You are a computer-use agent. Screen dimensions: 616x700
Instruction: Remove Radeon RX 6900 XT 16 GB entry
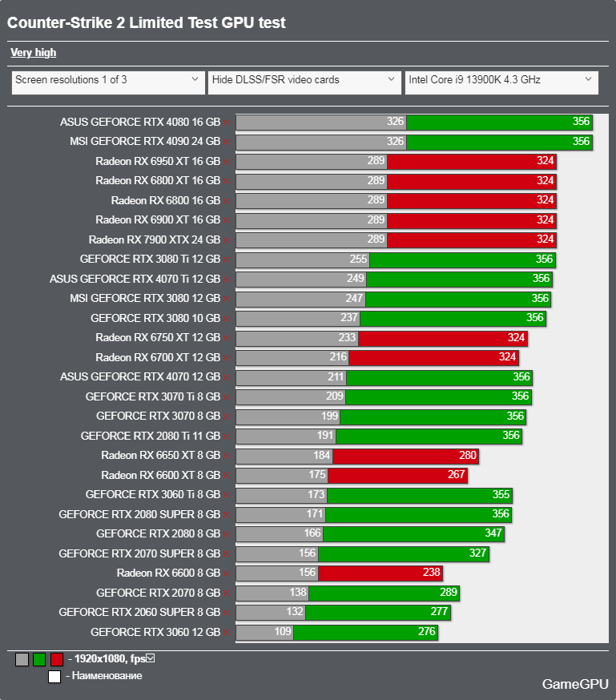point(227,220)
